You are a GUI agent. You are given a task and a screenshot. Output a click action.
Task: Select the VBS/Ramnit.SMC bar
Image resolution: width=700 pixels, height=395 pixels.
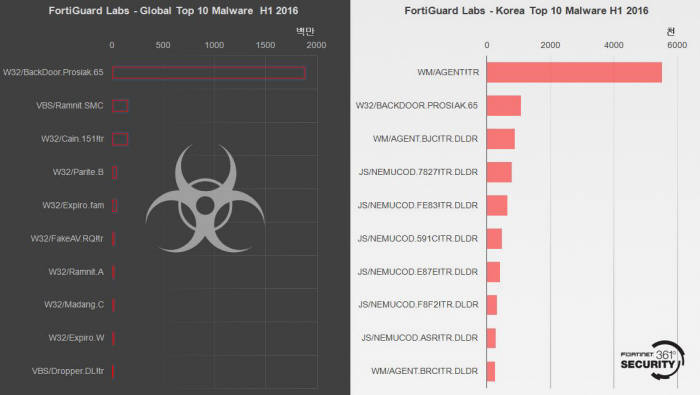120,106
